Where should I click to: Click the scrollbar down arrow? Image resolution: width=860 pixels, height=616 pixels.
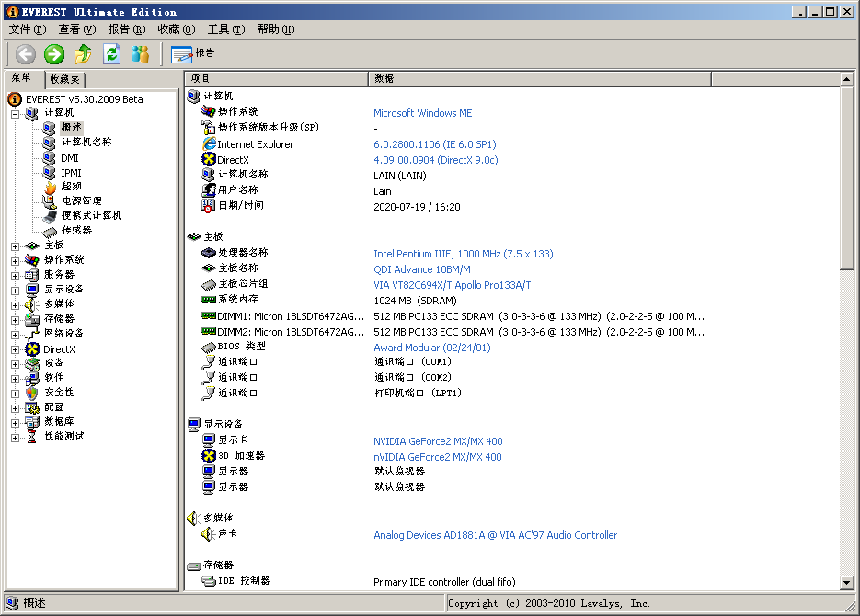pos(847,584)
